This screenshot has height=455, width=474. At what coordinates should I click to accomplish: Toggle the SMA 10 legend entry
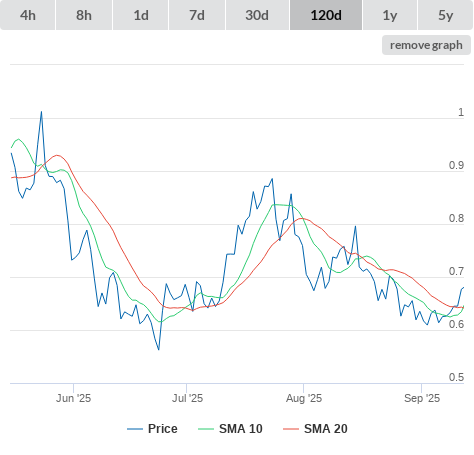[x=230, y=429]
